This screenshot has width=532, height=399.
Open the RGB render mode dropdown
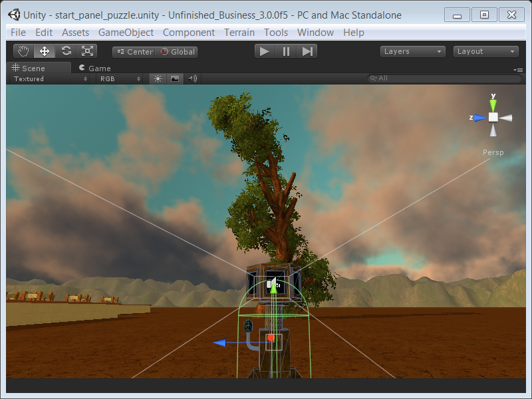pos(120,78)
